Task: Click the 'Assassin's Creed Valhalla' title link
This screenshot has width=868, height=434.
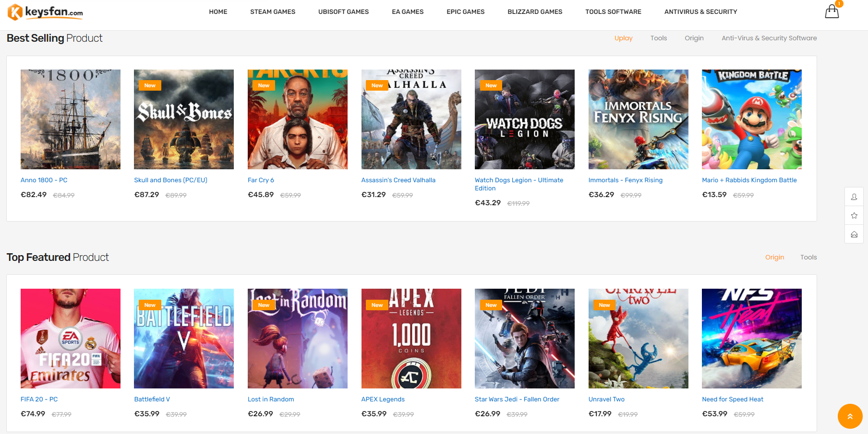Action: point(398,180)
